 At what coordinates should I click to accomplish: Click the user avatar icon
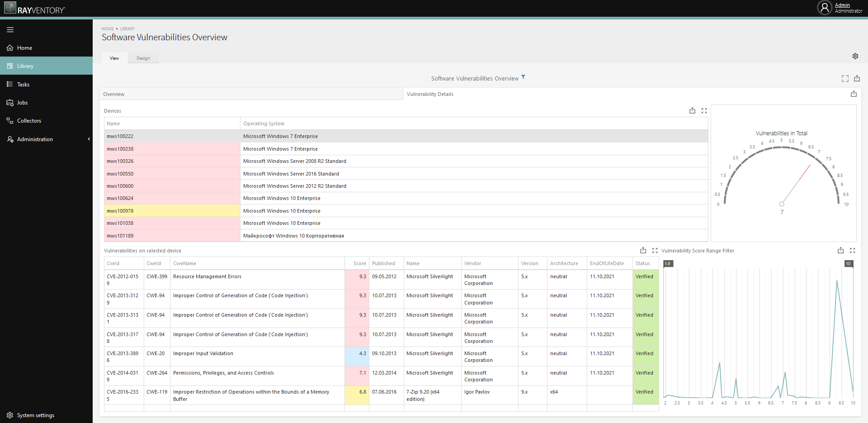coord(825,8)
